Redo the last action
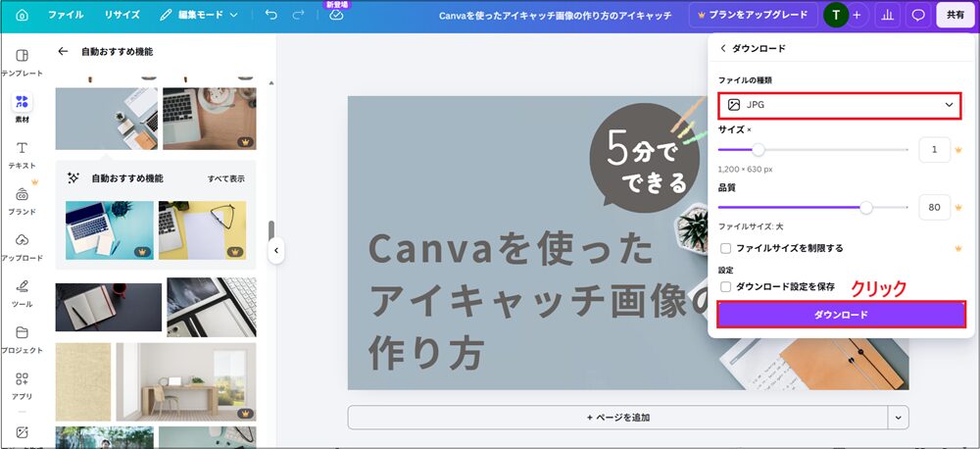The image size is (980, 449). pos(298,15)
